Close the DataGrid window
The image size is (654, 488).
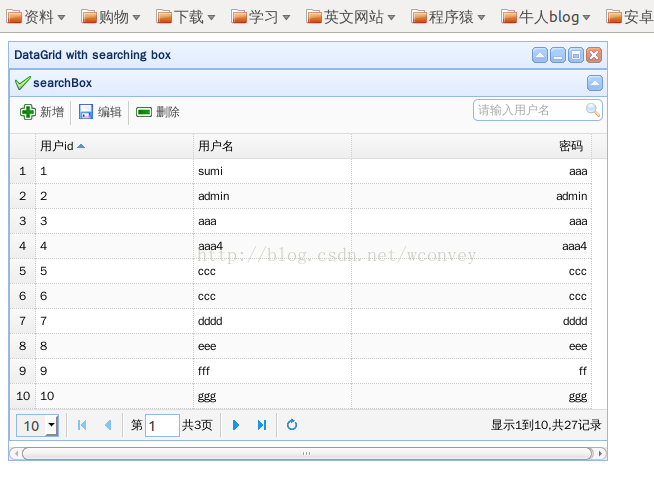pyautogui.click(x=594, y=55)
